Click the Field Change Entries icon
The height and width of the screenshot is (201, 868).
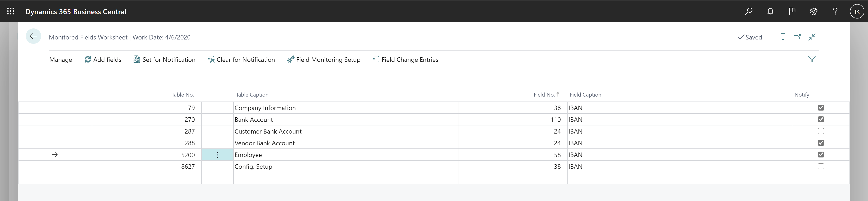(376, 60)
